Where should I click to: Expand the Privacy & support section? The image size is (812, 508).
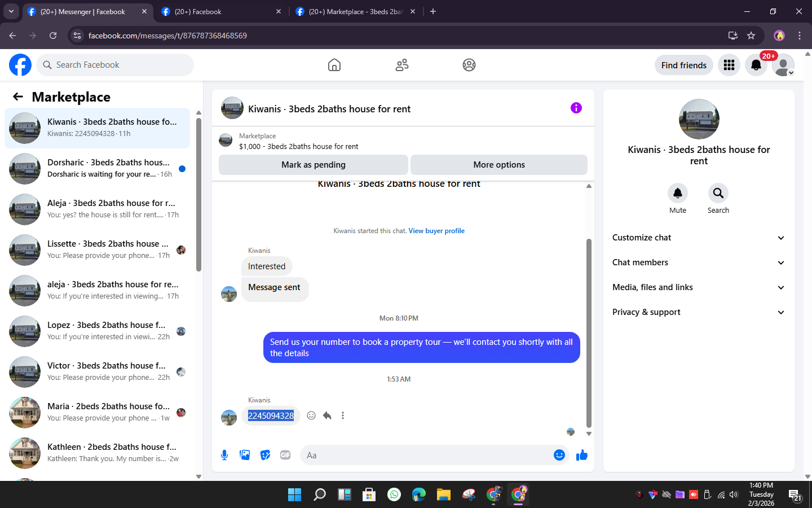point(699,312)
